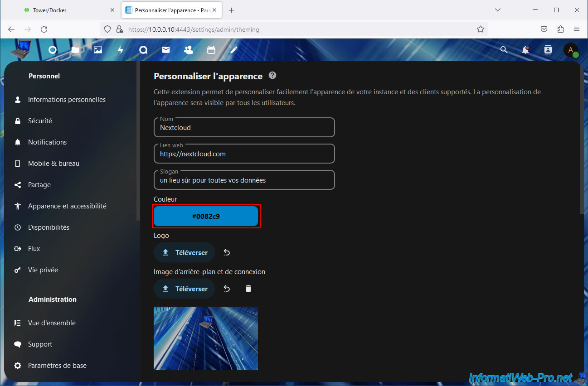The image size is (588, 386).
Task: Click into the Slogan text field
Action: [x=244, y=180]
